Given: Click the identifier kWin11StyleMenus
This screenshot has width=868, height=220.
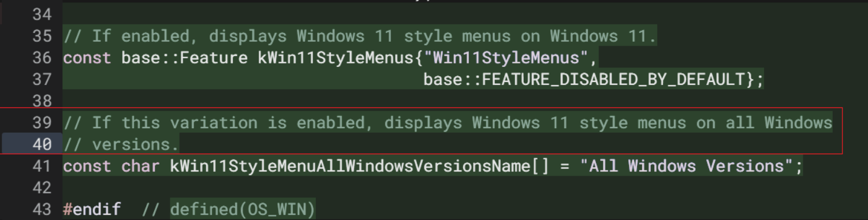Looking at the screenshot, I should tap(336, 58).
